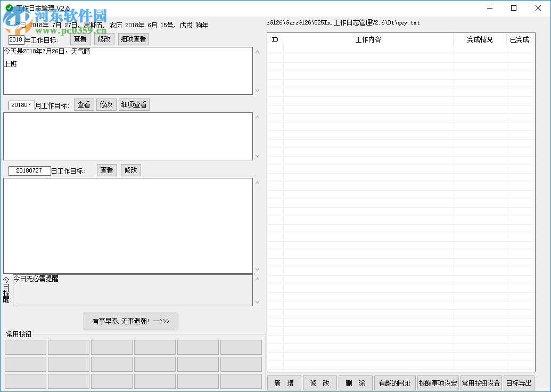Click 查看 next to 月工作目标

(x=83, y=104)
